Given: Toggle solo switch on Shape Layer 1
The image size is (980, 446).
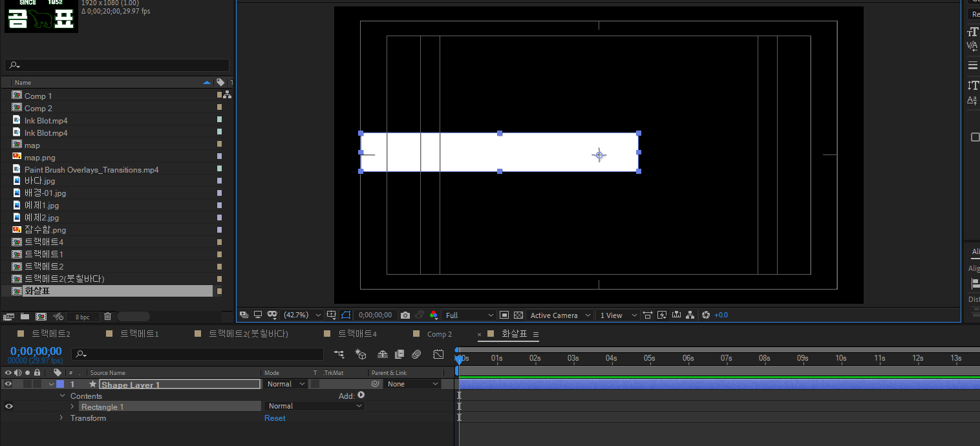Looking at the screenshot, I should [27, 384].
